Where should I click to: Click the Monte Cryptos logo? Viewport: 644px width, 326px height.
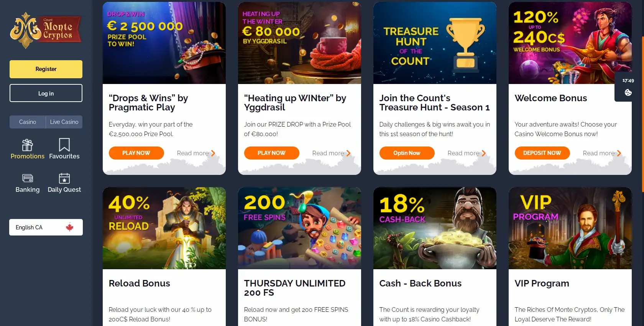tap(46, 30)
